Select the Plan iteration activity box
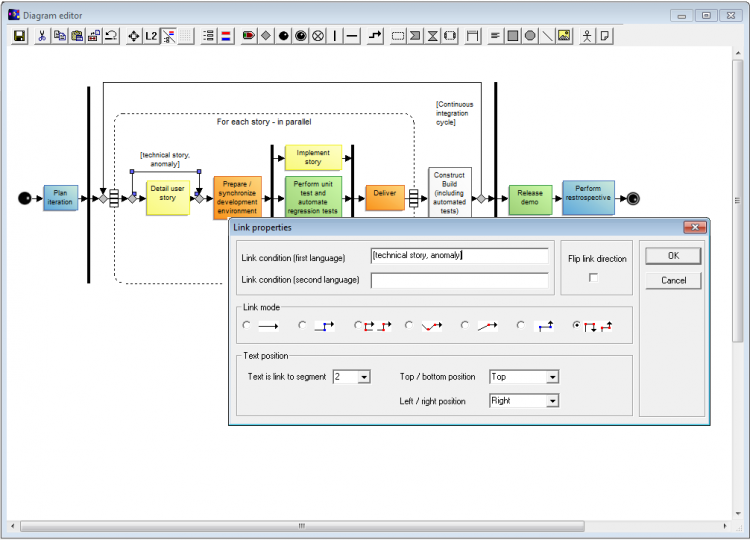Image resolution: width=750 pixels, height=540 pixels. click(x=60, y=198)
